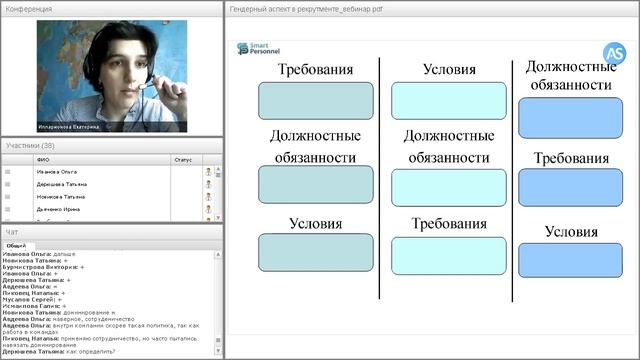The image size is (640, 360).
Task: Click the blue box under third-column Требования
Action: coord(571,187)
